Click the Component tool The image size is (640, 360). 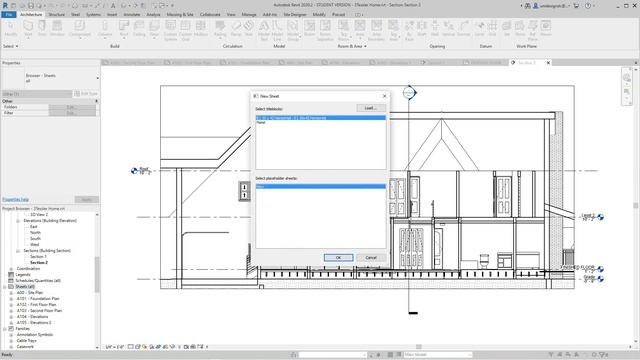pos(80,29)
